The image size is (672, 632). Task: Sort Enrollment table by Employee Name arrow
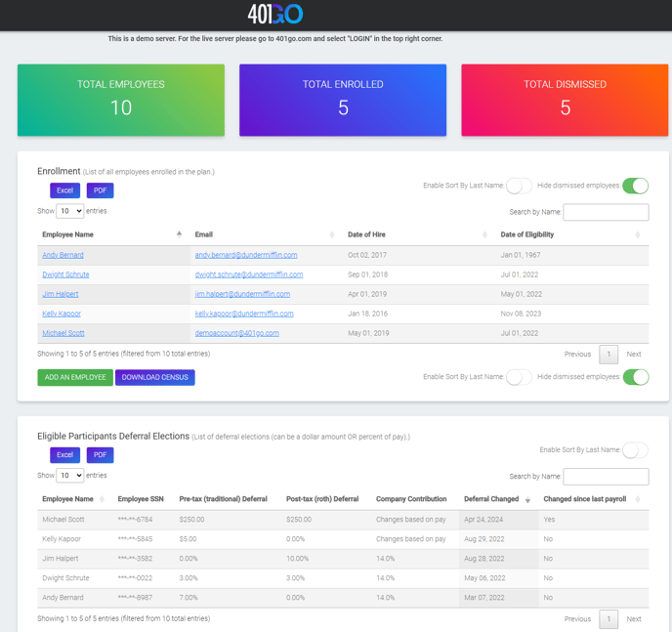point(179,234)
